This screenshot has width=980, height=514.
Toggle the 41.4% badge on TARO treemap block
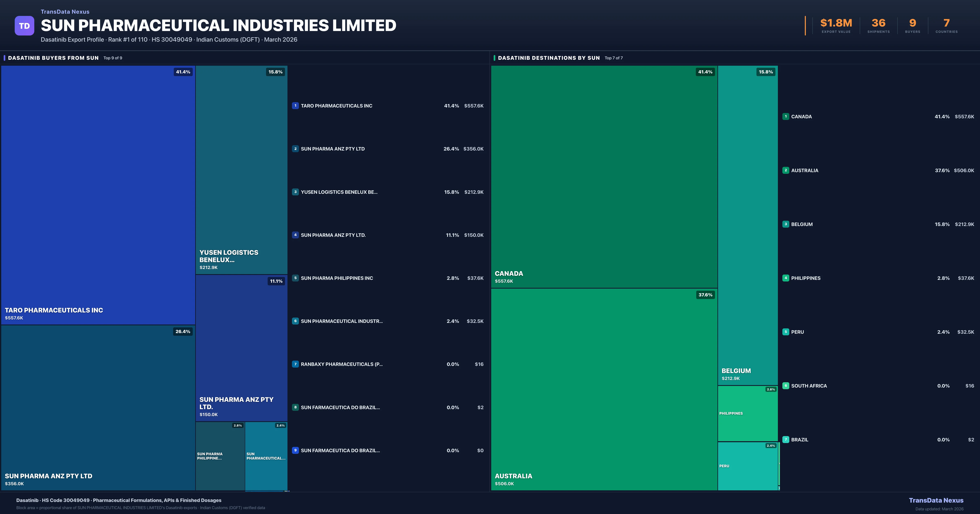click(183, 71)
